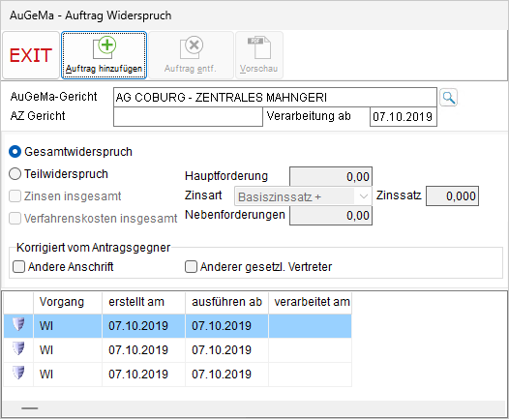Select the shield icon of the highlighted row
This screenshot has width=509, height=420.
18,325
